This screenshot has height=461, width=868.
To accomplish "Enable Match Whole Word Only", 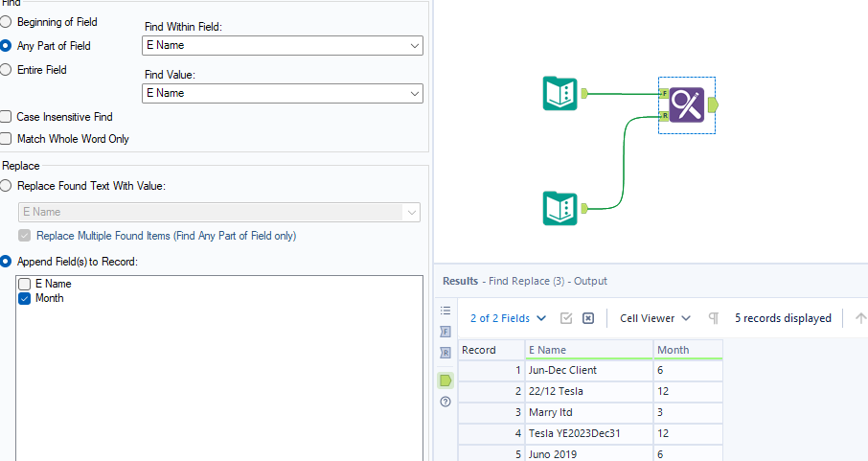I will pyautogui.click(x=6, y=139).
